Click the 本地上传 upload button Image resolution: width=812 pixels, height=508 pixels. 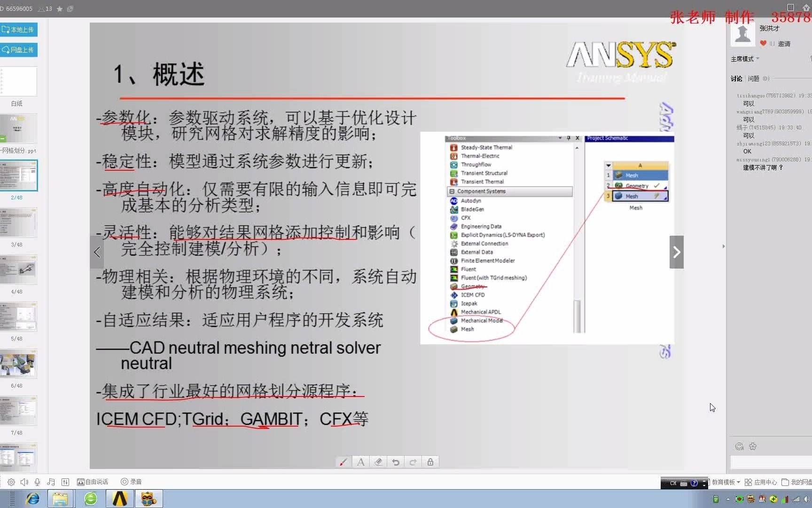pyautogui.click(x=18, y=30)
